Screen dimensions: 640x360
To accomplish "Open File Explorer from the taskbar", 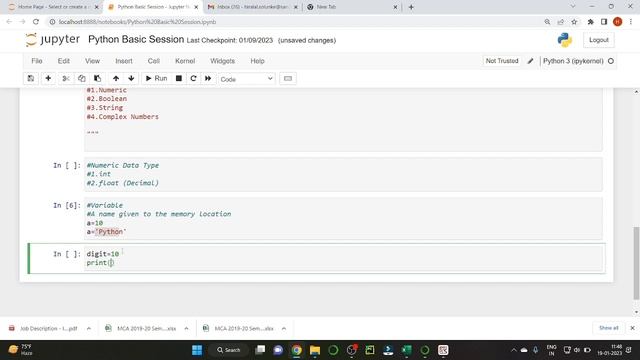I will click(315, 350).
